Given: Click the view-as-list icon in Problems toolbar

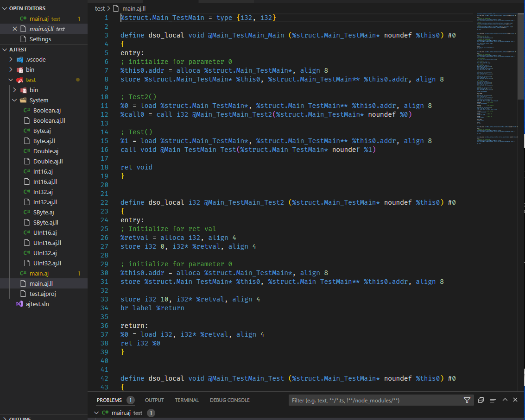Looking at the screenshot, I should click(493, 400).
